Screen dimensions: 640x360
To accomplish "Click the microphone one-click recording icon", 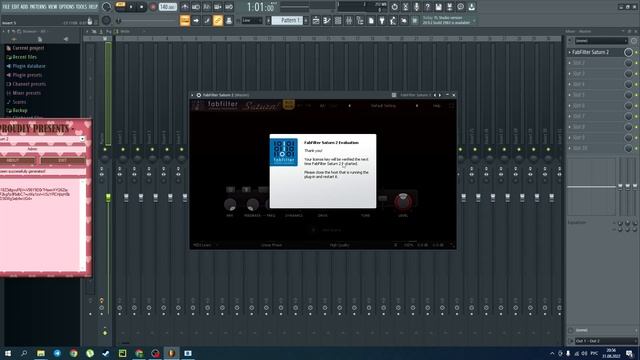I will [x=416, y=7].
